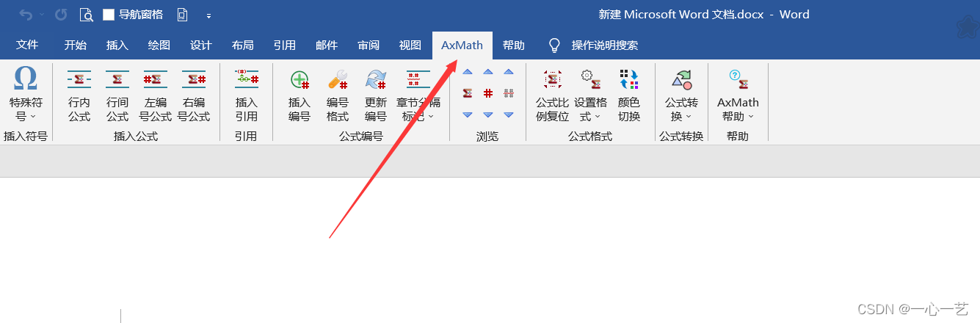Click the 插入引用 insert reference button
This screenshot has height=323, width=980.
click(247, 95)
